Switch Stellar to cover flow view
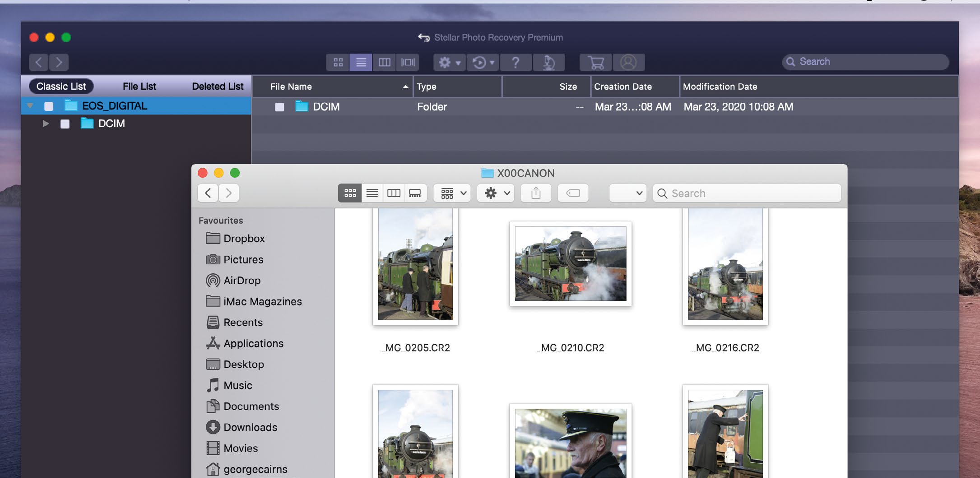 408,62
